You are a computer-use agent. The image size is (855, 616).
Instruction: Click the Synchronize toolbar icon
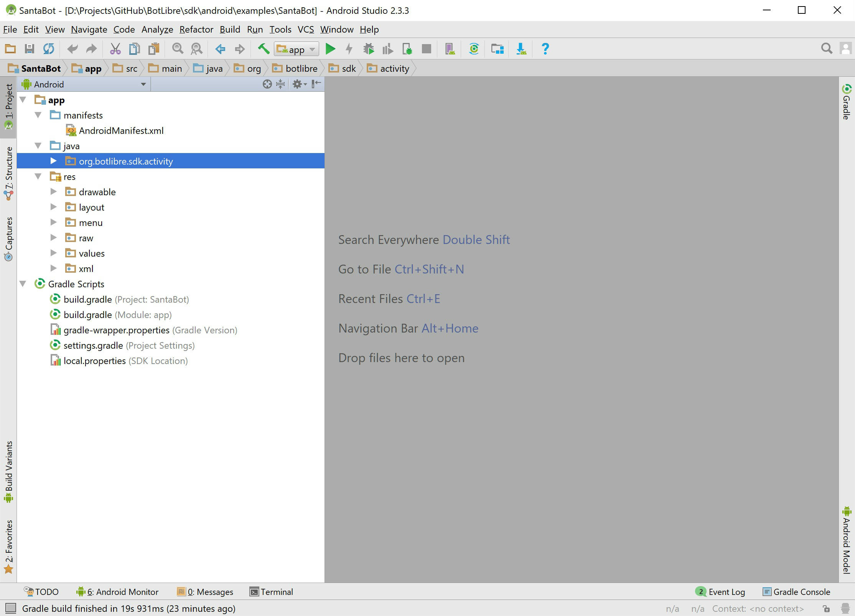(x=49, y=49)
